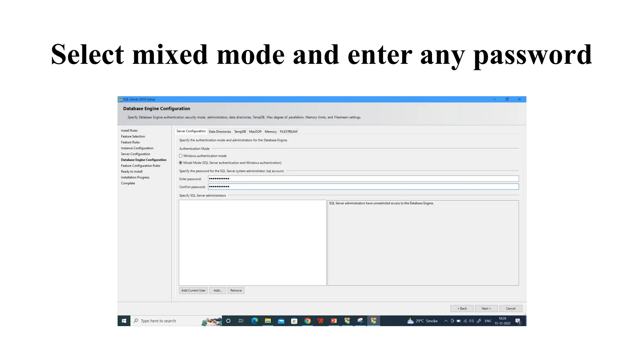The height and width of the screenshot is (362, 644).
Task: Click the pen workspace tray icon
Action: click(479, 321)
